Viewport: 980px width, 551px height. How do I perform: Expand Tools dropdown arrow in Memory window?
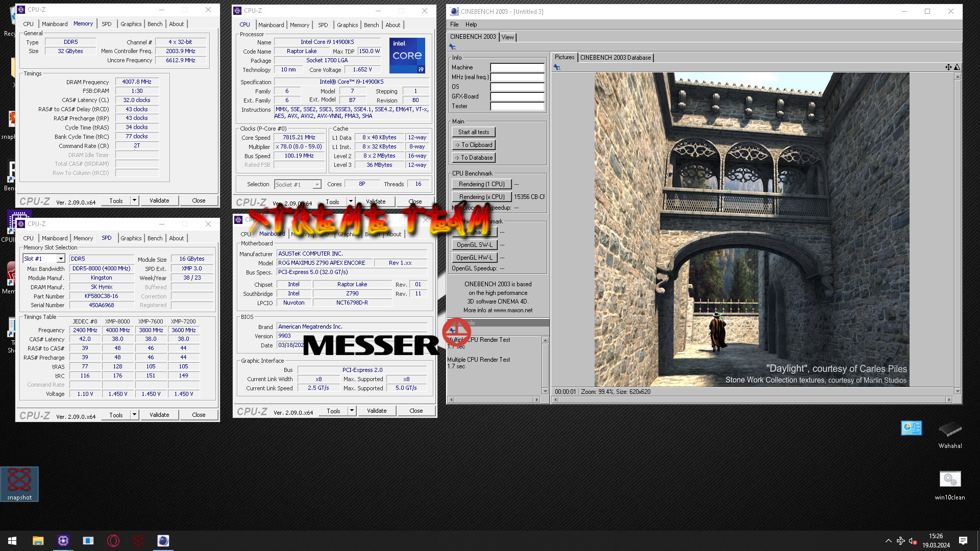(x=134, y=201)
